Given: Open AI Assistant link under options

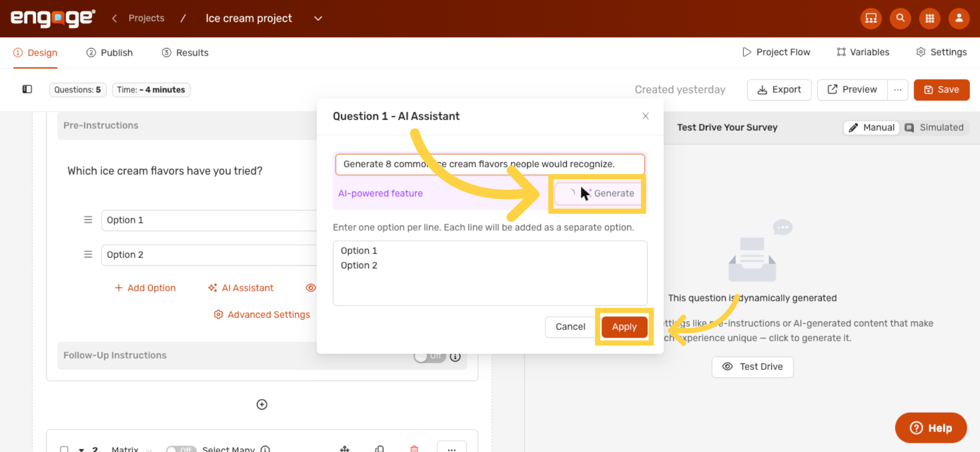Looking at the screenshot, I should (x=241, y=288).
